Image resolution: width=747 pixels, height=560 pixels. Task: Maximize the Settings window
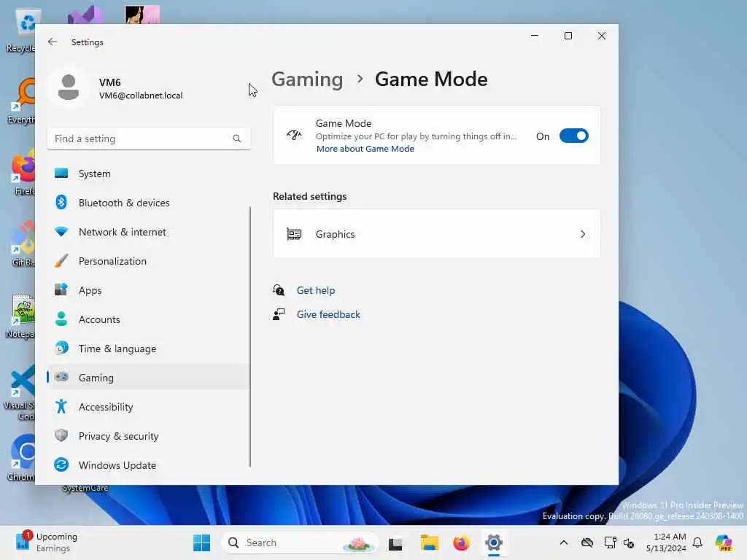[x=568, y=36]
